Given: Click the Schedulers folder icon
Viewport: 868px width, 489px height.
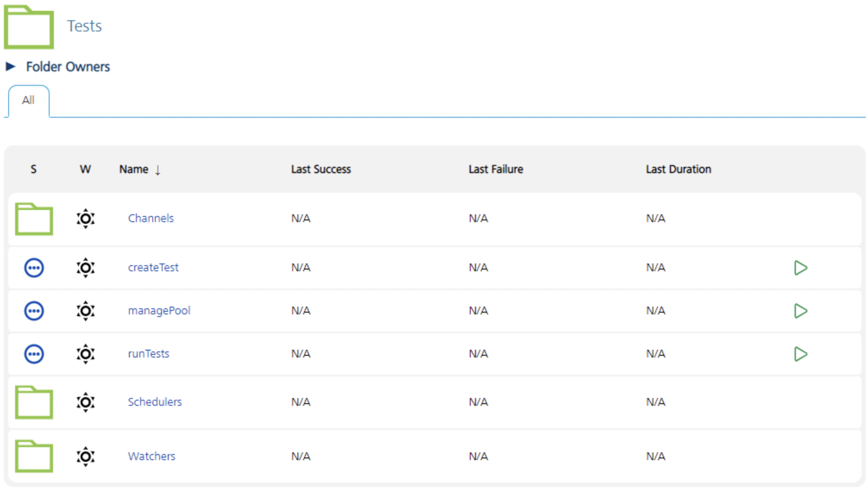Looking at the screenshot, I should pyautogui.click(x=34, y=402).
